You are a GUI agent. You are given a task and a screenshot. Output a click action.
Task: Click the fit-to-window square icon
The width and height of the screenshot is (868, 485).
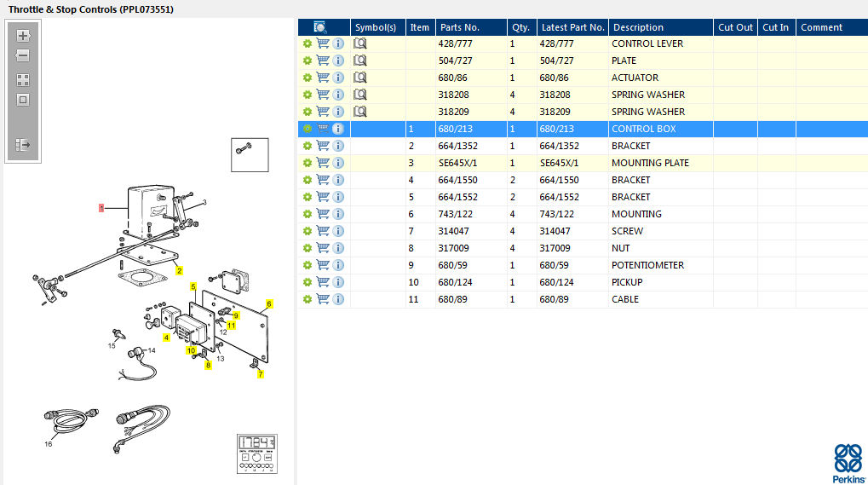point(23,101)
